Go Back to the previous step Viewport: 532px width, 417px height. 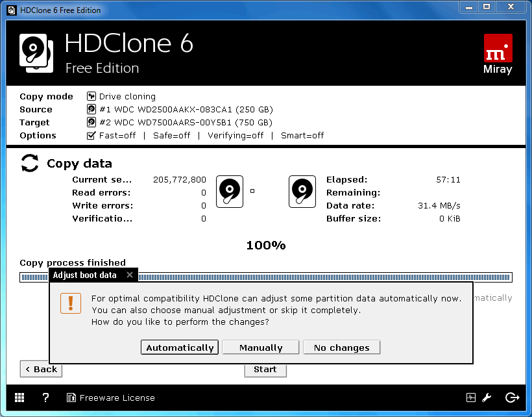tap(41, 370)
